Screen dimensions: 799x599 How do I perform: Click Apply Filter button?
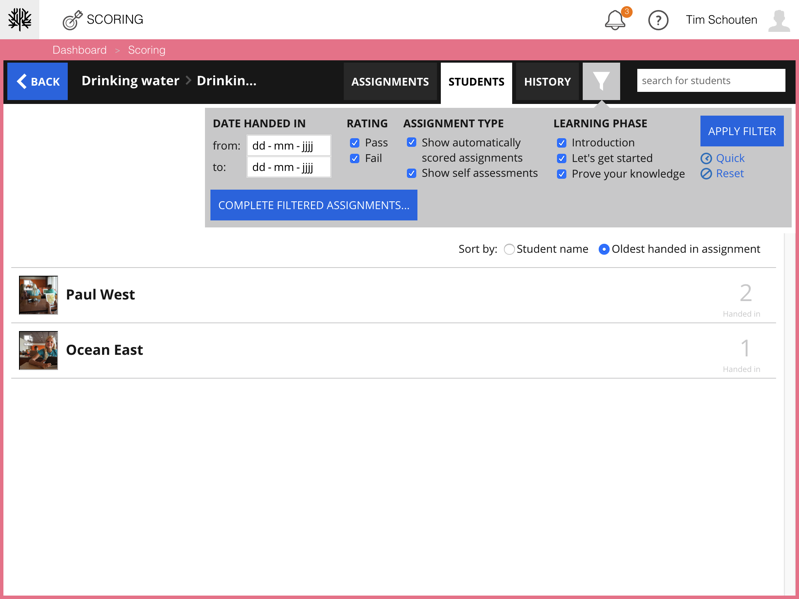[x=742, y=131]
